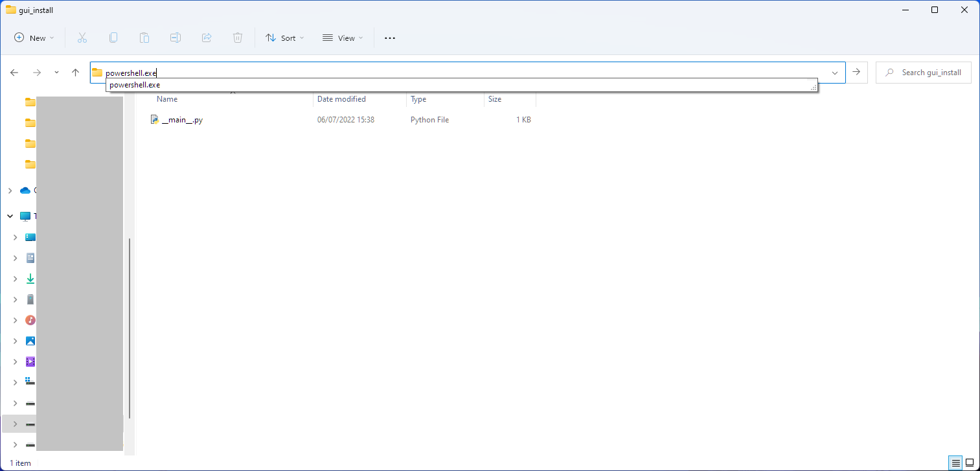Click the Pictures icon in the navigation pane
Screen dimensions: 980x471
click(x=30, y=341)
